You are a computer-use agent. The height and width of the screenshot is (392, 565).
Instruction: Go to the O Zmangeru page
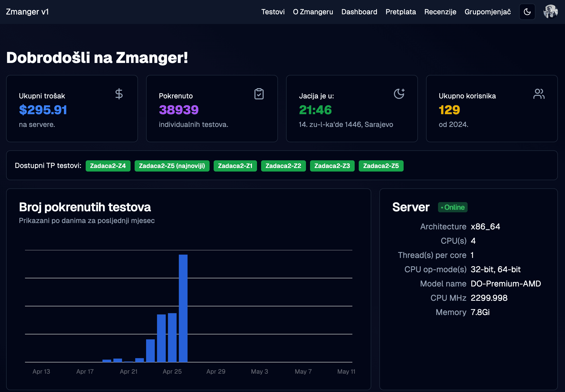313,12
